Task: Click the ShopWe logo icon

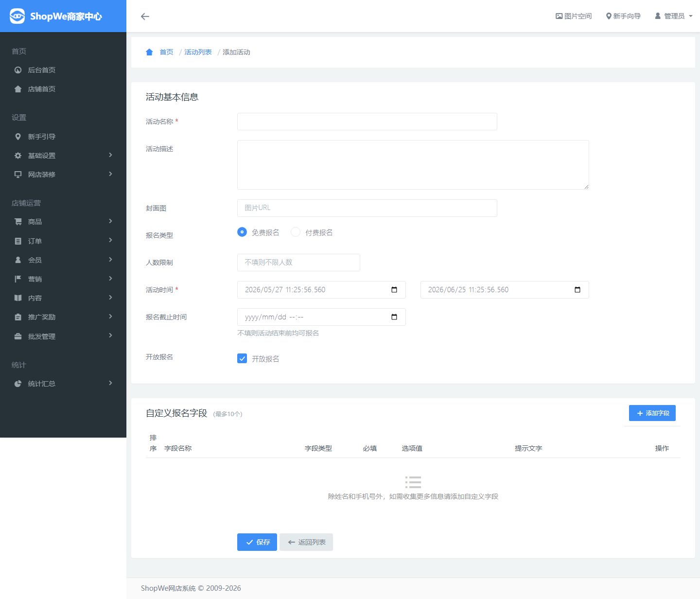Action: point(17,16)
